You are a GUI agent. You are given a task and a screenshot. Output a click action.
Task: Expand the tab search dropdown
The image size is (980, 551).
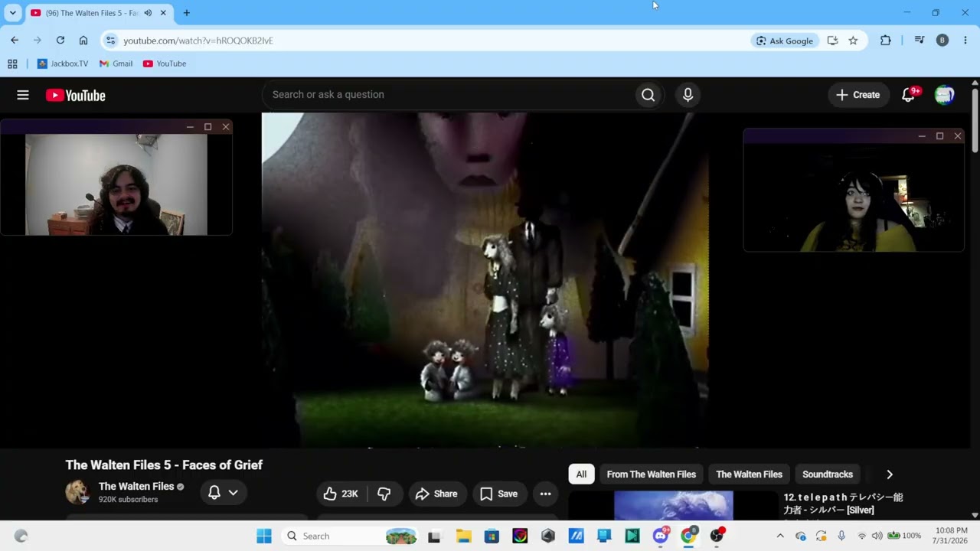pyautogui.click(x=13, y=13)
